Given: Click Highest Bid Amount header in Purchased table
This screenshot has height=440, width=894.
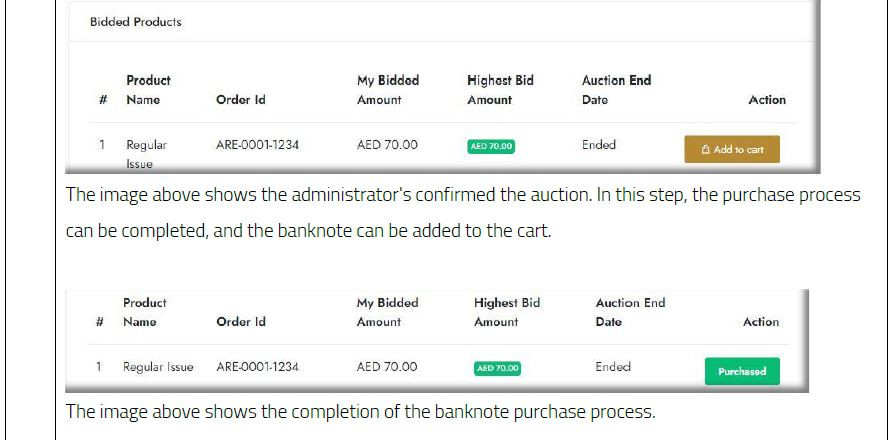Looking at the screenshot, I should pos(506,312).
